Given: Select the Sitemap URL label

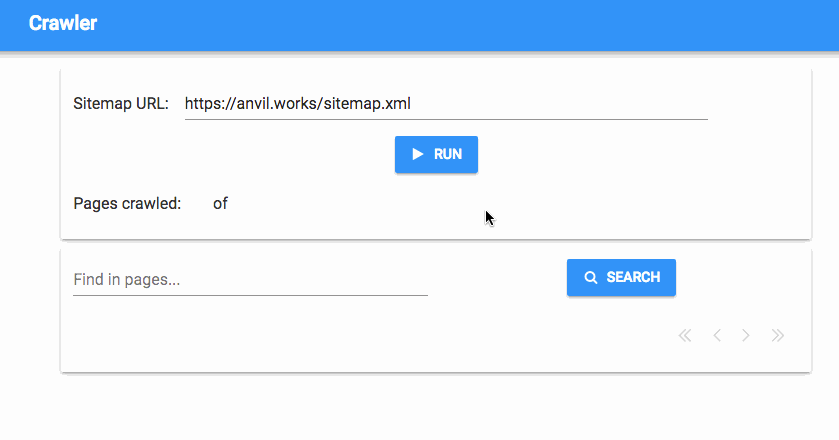Looking at the screenshot, I should click(121, 103).
